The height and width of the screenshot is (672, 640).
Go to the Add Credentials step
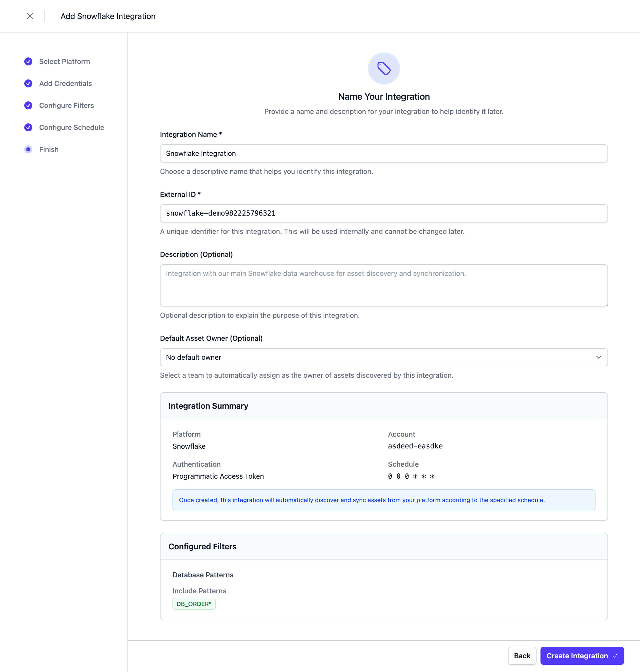coord(65,83)
